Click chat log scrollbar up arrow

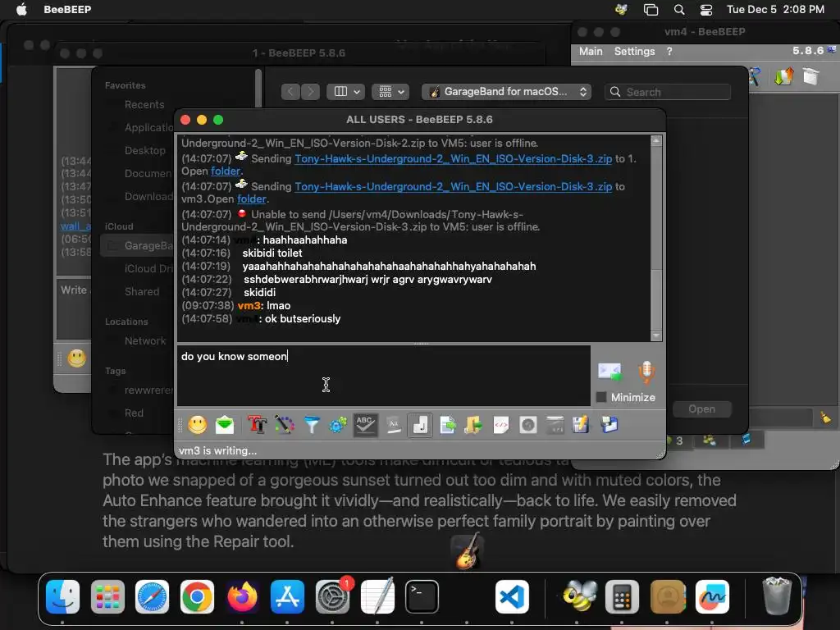tap(656, 141)
